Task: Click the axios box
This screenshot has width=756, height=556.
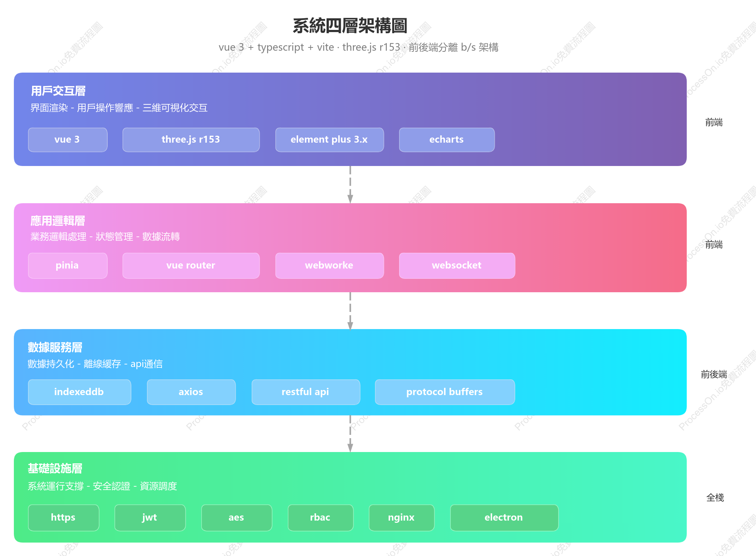Action: pos(191,392)
